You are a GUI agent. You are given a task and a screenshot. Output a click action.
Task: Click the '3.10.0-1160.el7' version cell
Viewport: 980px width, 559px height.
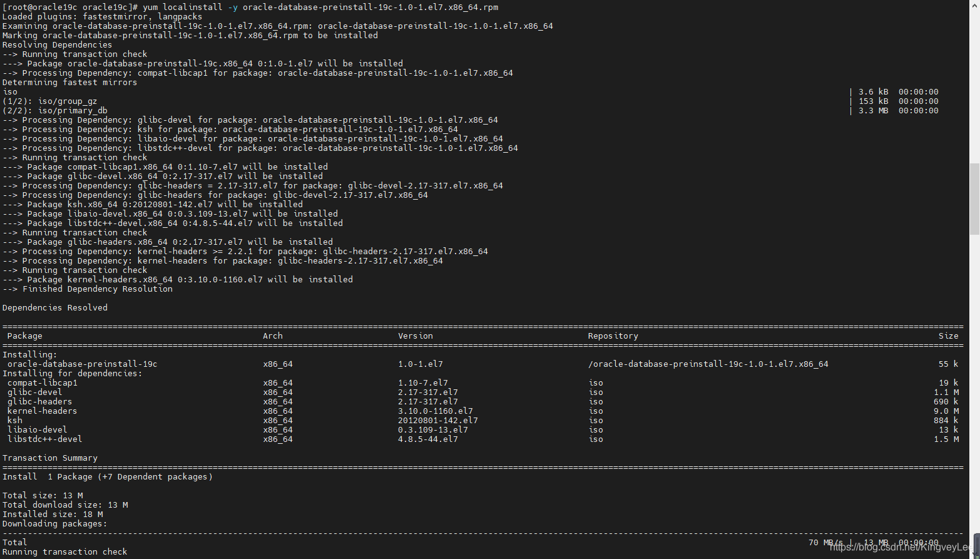pos(435,411)
